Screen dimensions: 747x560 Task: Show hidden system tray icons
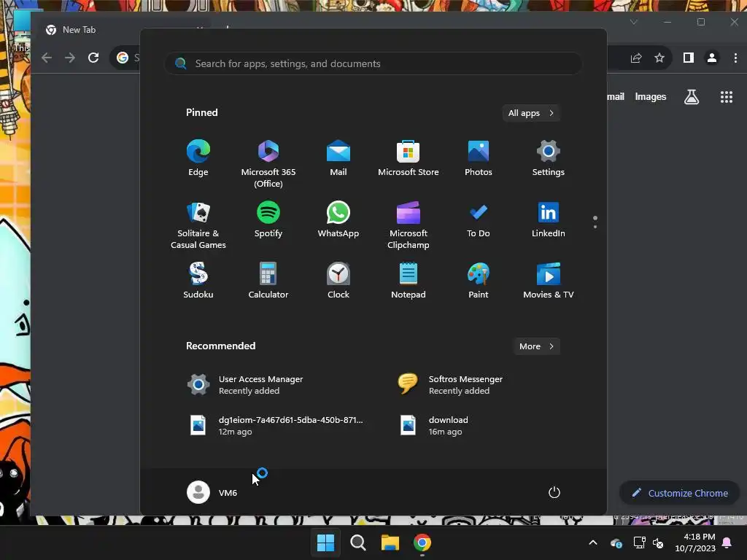(x=593, y=542)
